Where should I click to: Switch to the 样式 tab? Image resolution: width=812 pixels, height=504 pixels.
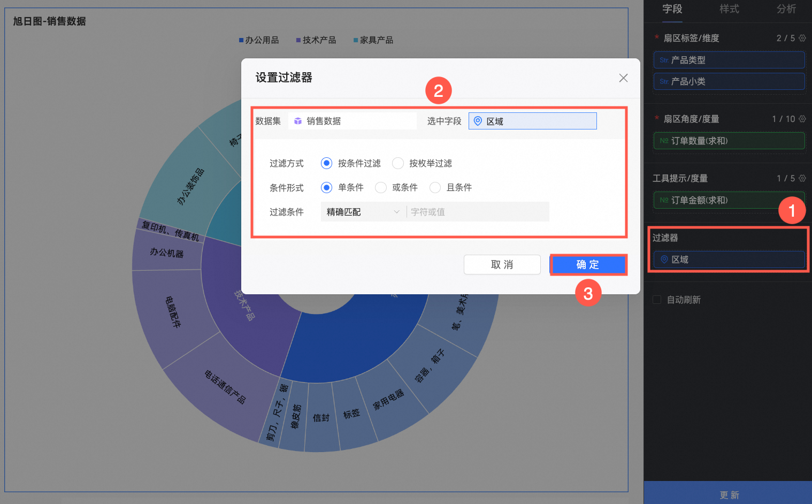(x=729, y=9)
